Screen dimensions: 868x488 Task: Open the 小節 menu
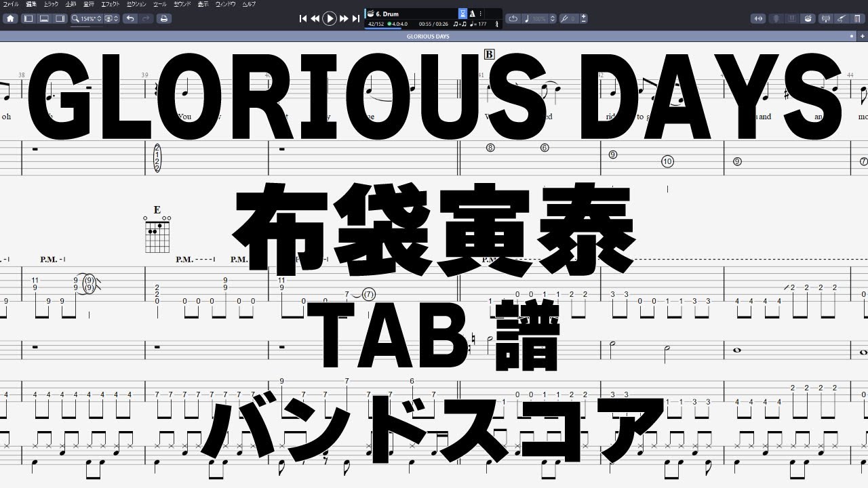[x=71, y=4]
